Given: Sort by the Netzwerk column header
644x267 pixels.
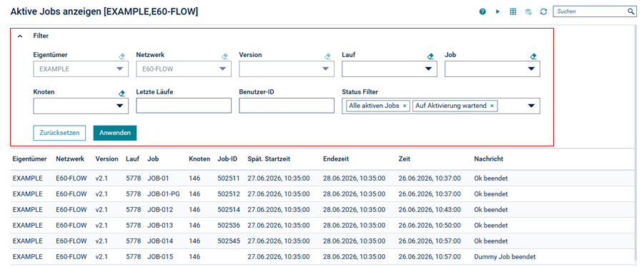Looking at the screenshot, I should click(70, 158).
